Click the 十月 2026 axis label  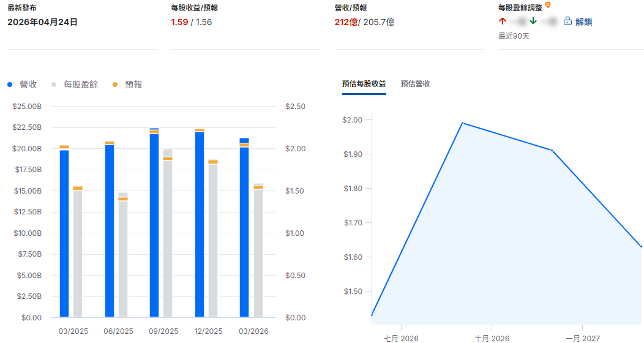tap(492, 339)
